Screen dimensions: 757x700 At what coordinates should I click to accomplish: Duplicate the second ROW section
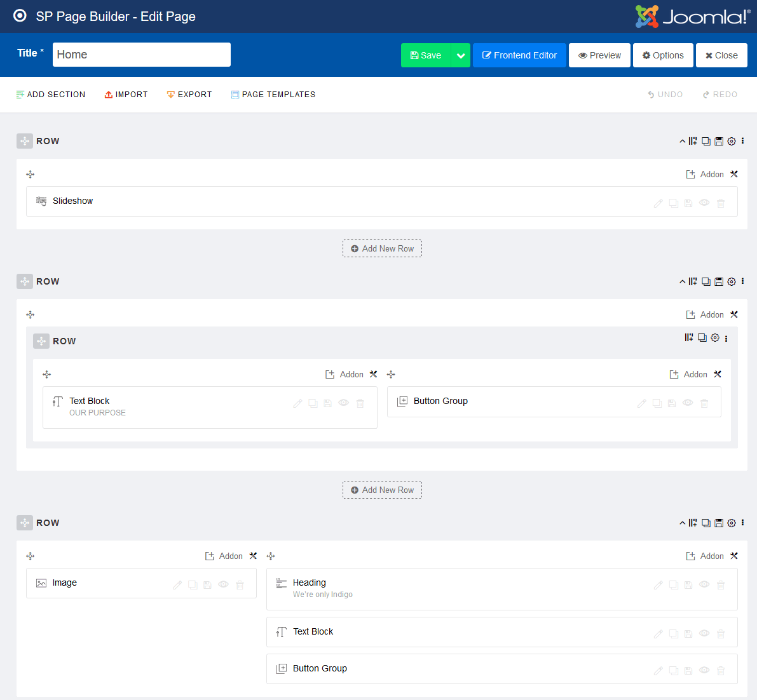coord(706,281)
